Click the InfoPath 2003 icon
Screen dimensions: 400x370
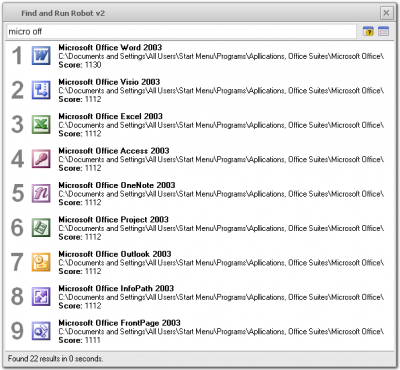(41, 297)
